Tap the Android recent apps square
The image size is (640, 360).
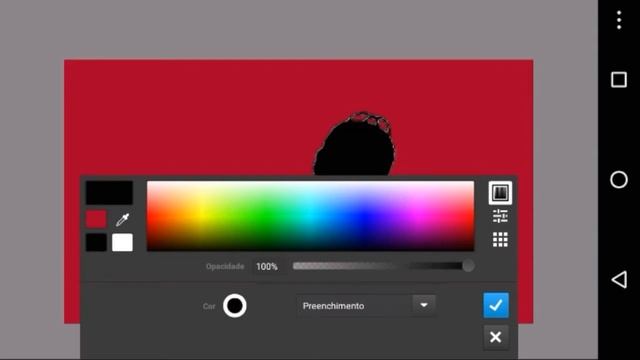click(x=619, y=80)
